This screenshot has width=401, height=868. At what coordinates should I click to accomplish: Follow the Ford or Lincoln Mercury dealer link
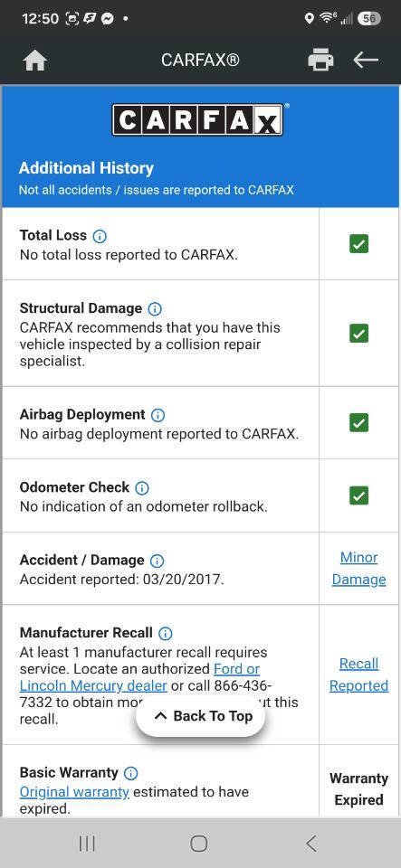139,677
